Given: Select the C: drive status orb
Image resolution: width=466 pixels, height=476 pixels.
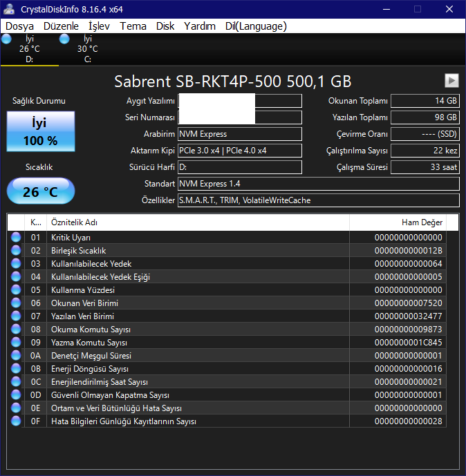Looking at the screenshot, I should (x=65, y=39).
